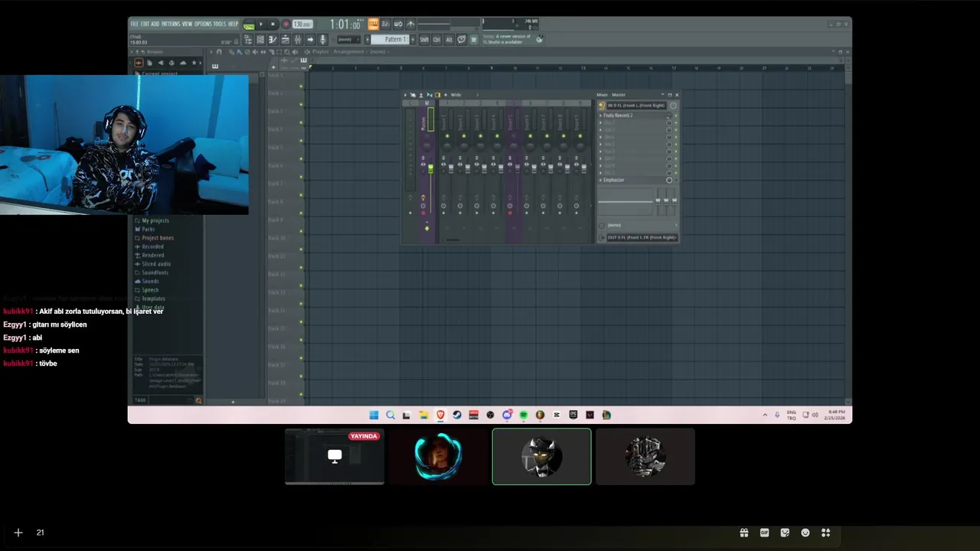980x551 pixels.
Task: Open Brave browser from the taskbar
Action: [x=440, y=415]
